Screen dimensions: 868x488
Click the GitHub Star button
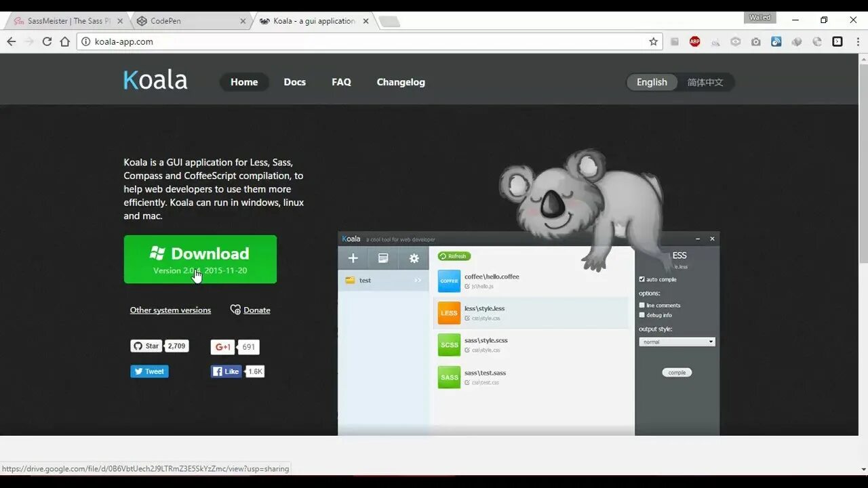(x=146, y=346)
